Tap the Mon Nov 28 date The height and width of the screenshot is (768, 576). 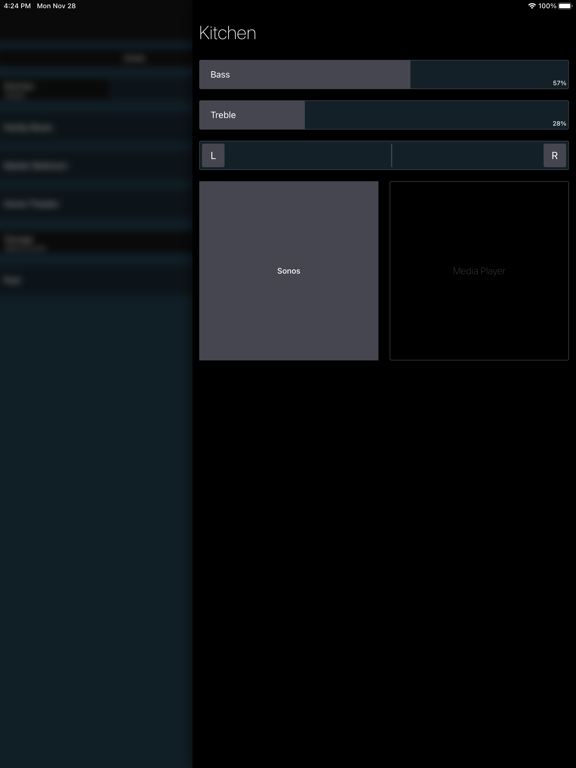pyautogui.click(x=56, y=6)
